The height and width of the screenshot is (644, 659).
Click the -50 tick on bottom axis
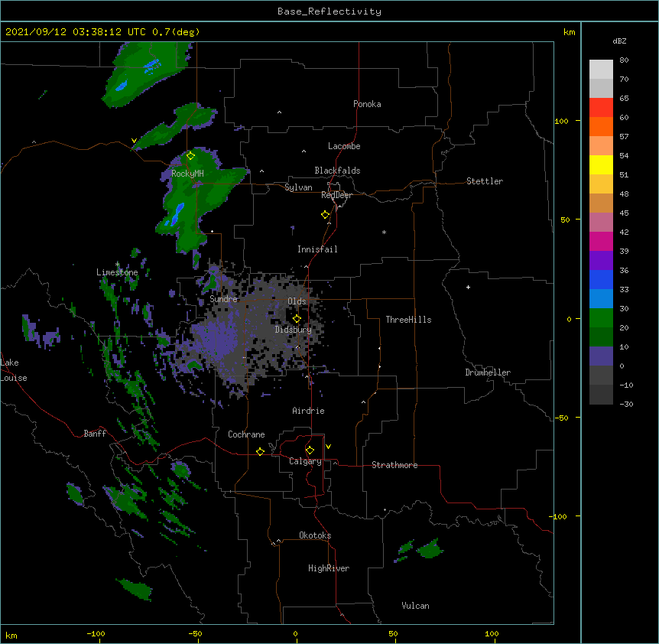[x=195, y=633]
